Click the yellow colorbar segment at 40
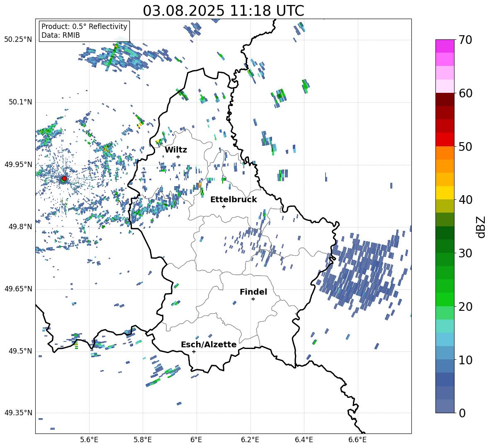The image size is (491, 448). point(445,193)
